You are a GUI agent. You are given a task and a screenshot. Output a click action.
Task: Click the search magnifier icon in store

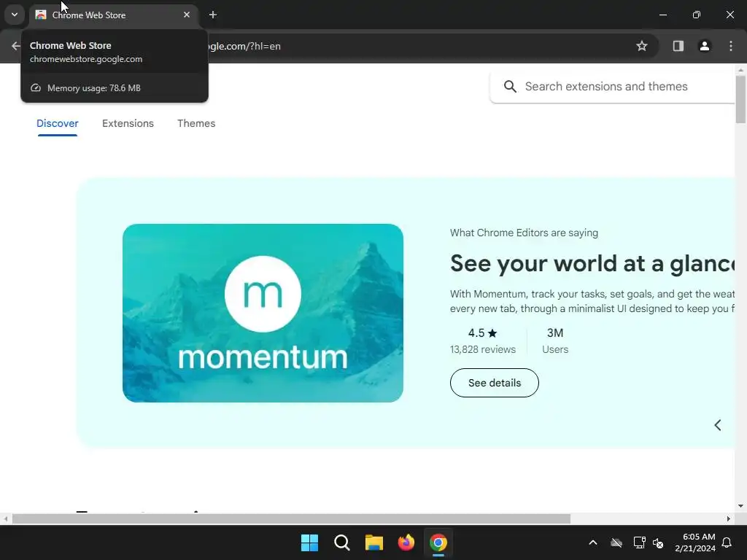(510, 87)
